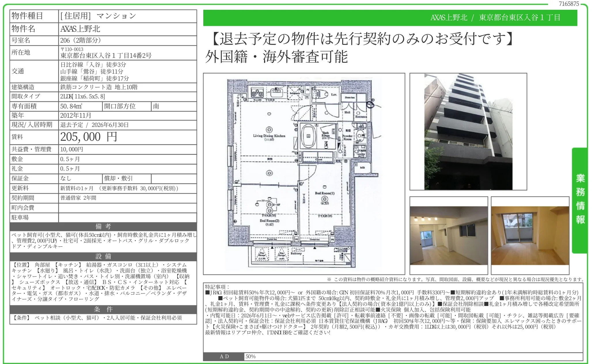Click the toilet symbol on floor plan
Viewport: 592px width, 364px height.
click(x=323, y=94)
